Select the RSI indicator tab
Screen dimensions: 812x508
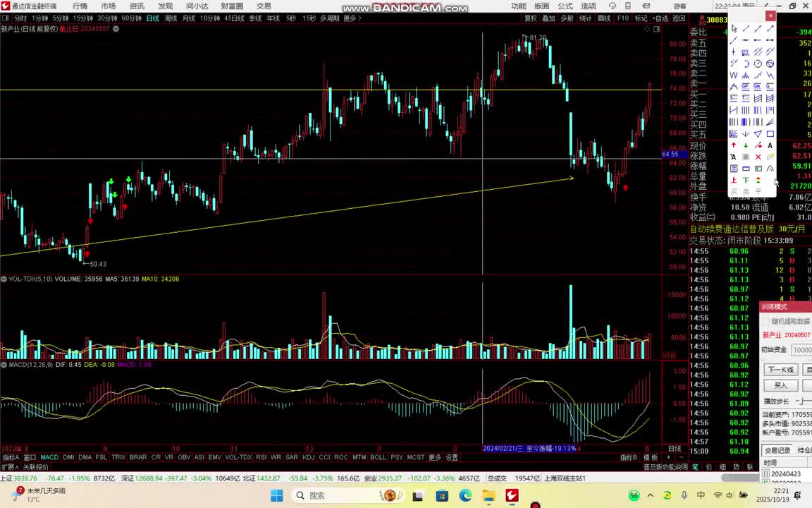261,457
